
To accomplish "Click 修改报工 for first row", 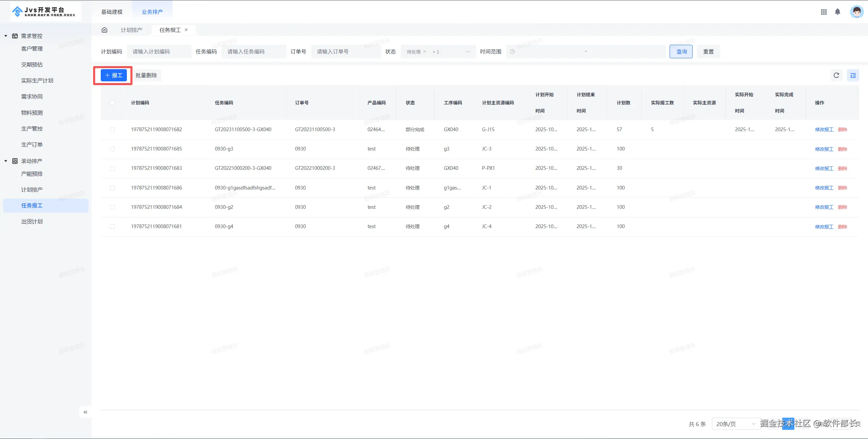I will coord(824,129).
